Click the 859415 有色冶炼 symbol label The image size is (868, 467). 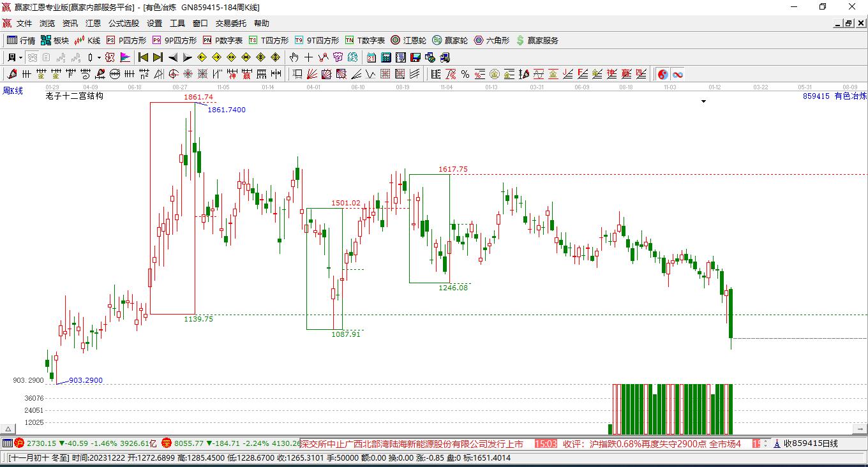pos(835,96)
